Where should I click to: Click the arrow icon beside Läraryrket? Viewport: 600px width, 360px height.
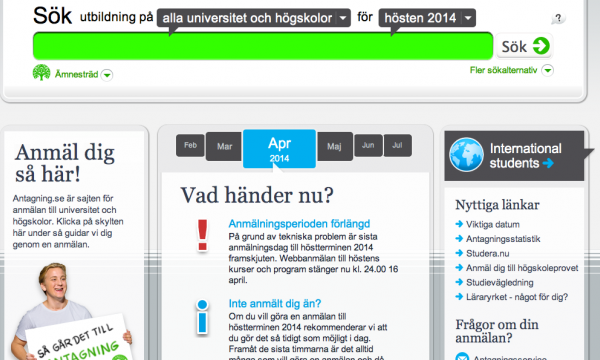coord(459,297)
